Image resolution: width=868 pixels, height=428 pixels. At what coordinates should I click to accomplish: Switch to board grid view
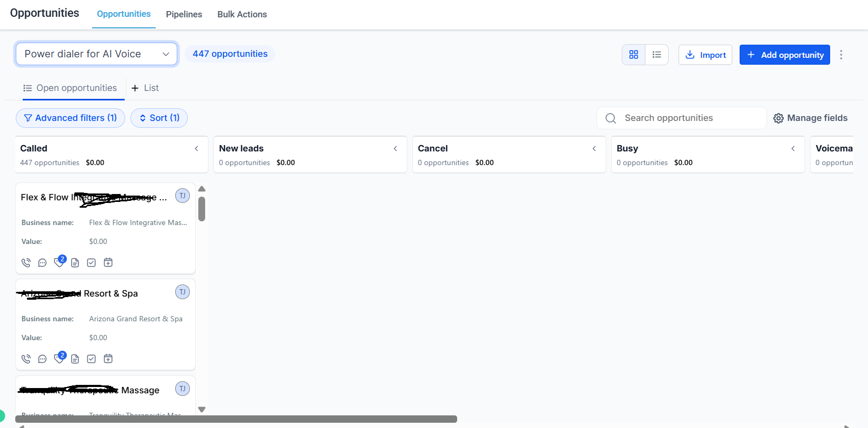click(x=634, y=55)
